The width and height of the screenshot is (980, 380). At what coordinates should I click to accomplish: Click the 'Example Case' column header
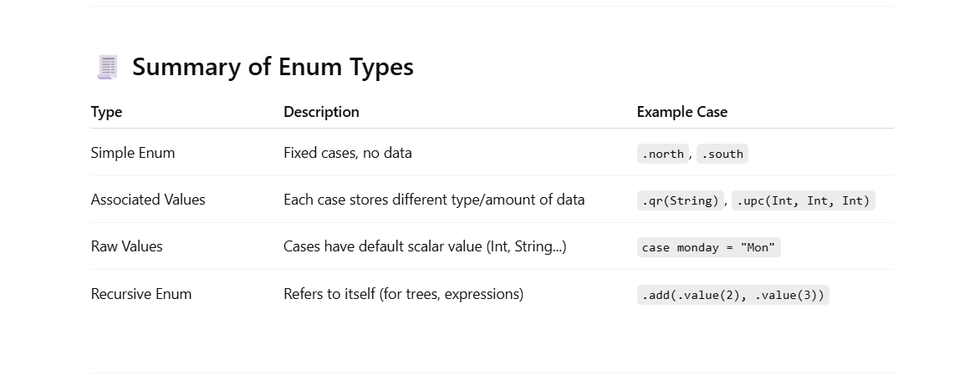tap(681, 112)
